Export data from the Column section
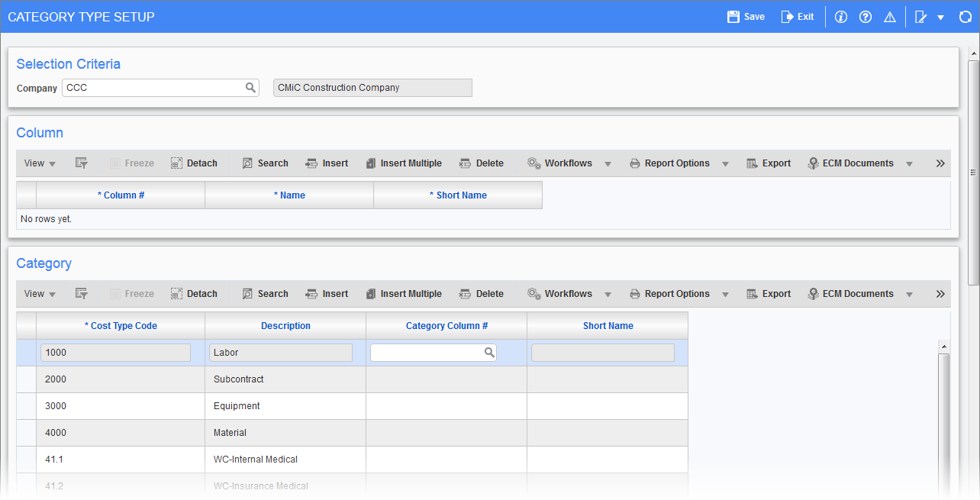This screenshot has height=500, width=980. (768, 163)
